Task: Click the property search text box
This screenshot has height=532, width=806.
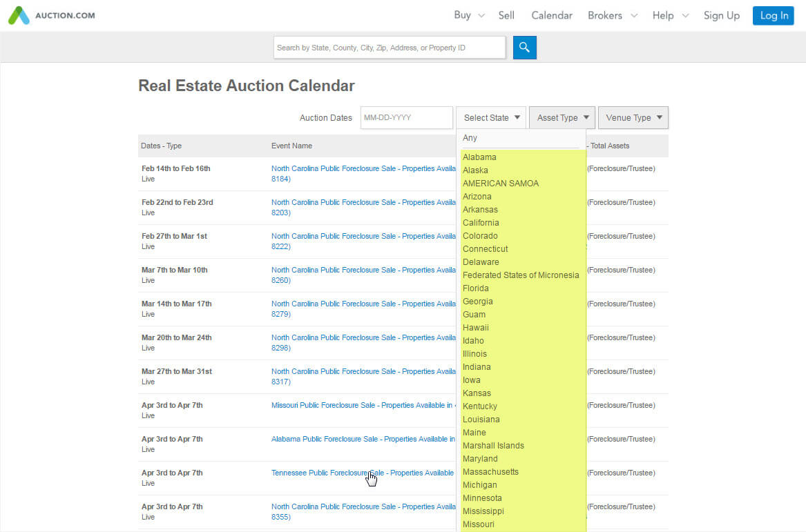Action: (x=389, y=47)
